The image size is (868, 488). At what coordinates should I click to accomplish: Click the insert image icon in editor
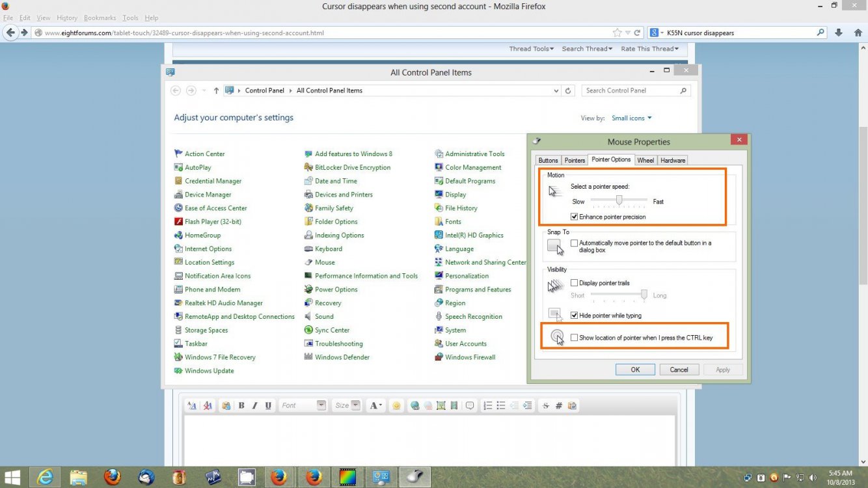pos(441,405)
